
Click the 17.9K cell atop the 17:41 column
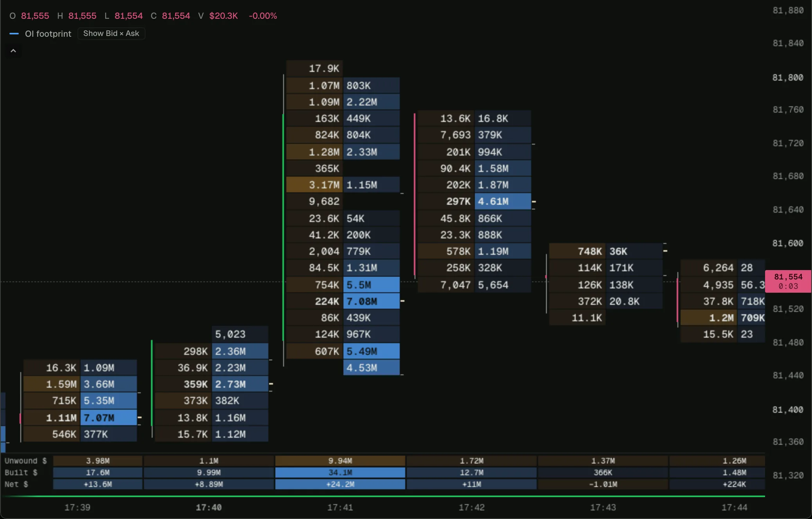314,68
